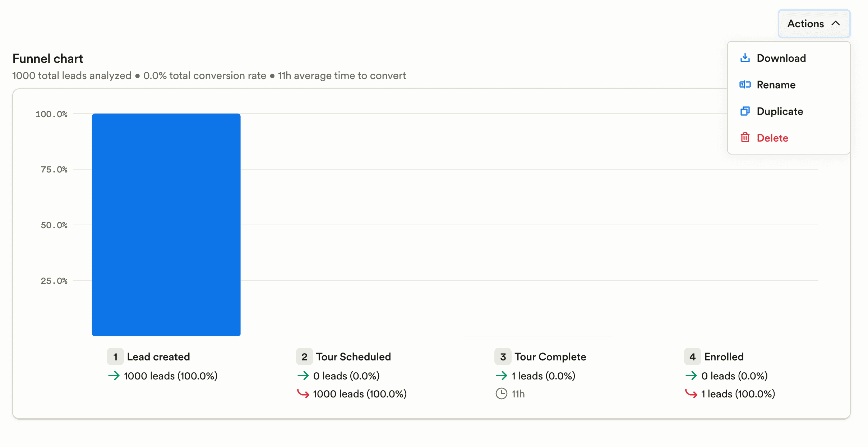This screenshot has height=447, width=868.
Task: Click the blue funnel bar for Lead created
Action: tap(166, 225)
